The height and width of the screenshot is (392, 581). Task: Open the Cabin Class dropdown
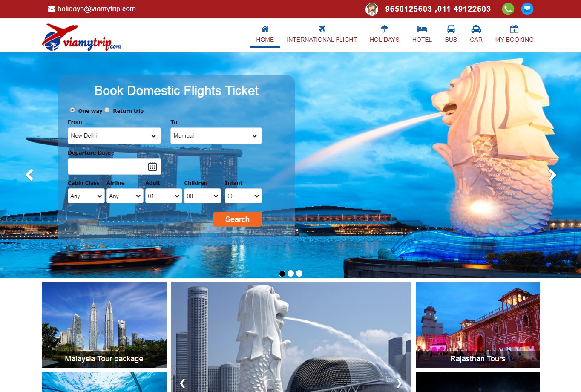pos(86,196)
